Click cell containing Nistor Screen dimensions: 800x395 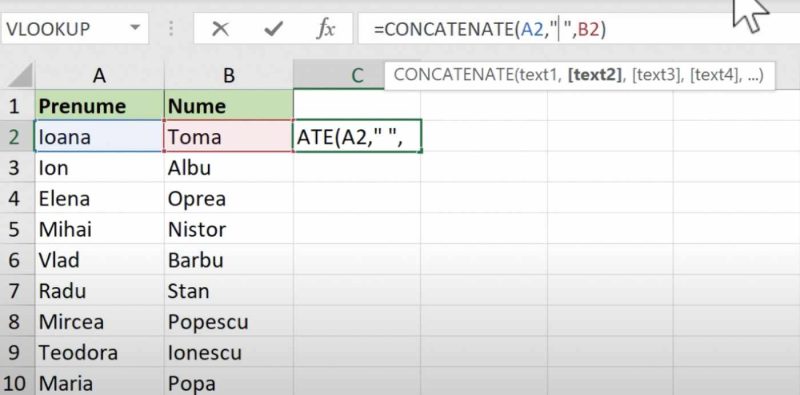tap(229, 229)
